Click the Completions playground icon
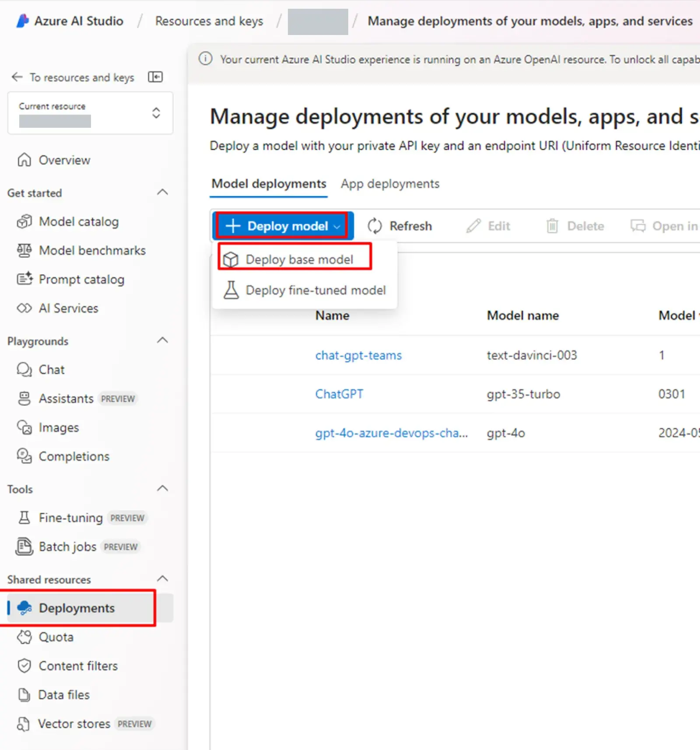Image resolution: width=700 pixels, height=750 pixels. (24, 456)
